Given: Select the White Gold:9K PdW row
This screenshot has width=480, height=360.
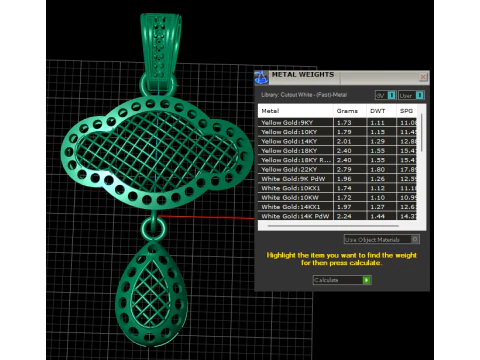Looking at the screenshot, I should (x=337, y=178).
